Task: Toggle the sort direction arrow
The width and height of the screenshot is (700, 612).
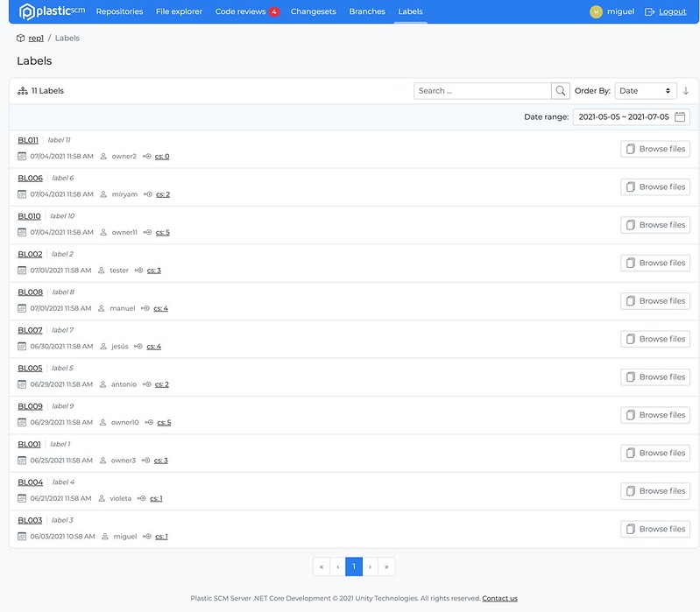Action: click(686, 91)
